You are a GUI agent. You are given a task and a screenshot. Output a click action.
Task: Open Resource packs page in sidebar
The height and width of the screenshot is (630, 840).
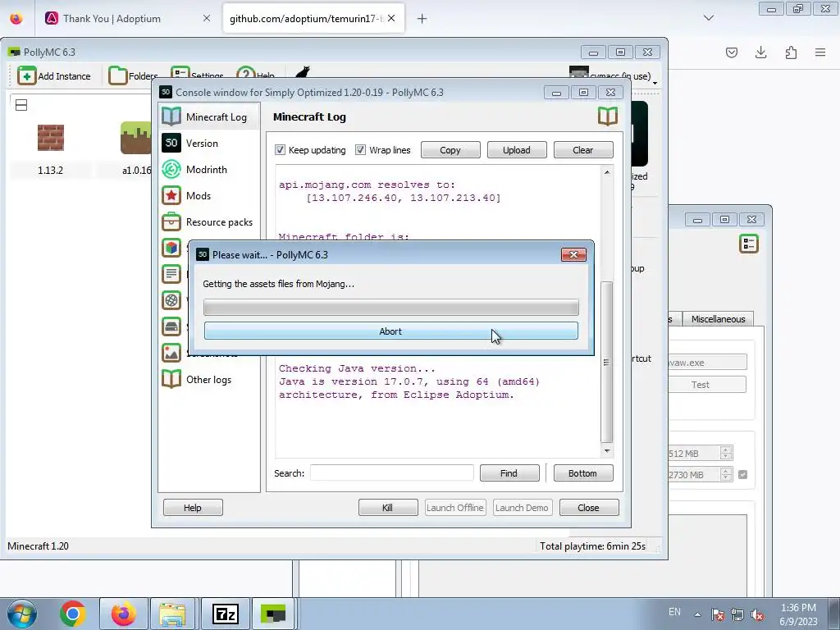pyautogui.click(x=209, y=221)
